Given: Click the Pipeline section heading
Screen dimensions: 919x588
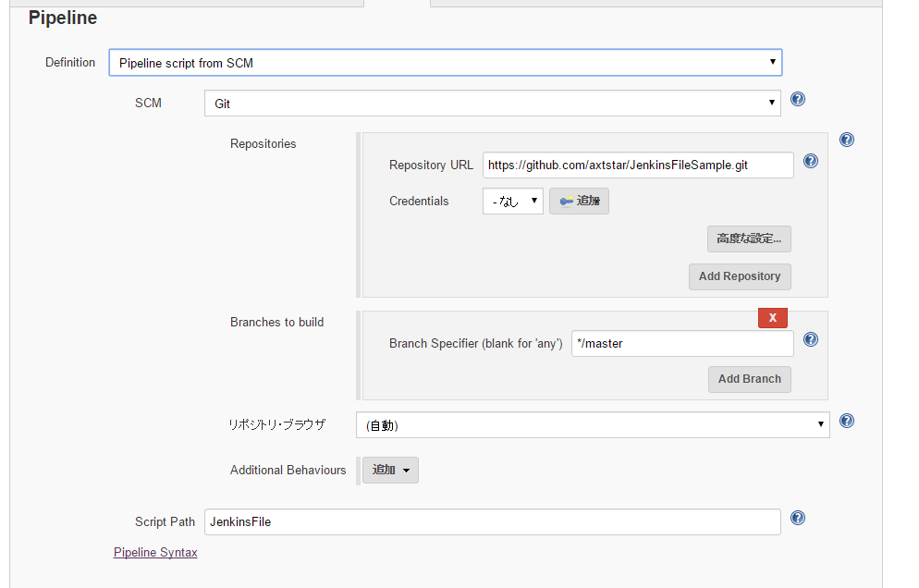Looking at the screenshot, I should pos(63,18).
